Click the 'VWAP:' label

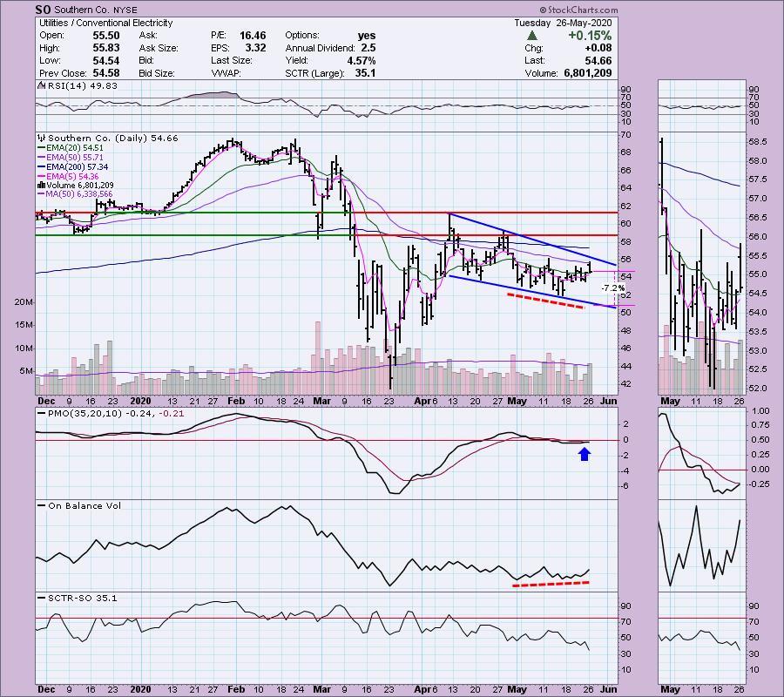[226, 73]
